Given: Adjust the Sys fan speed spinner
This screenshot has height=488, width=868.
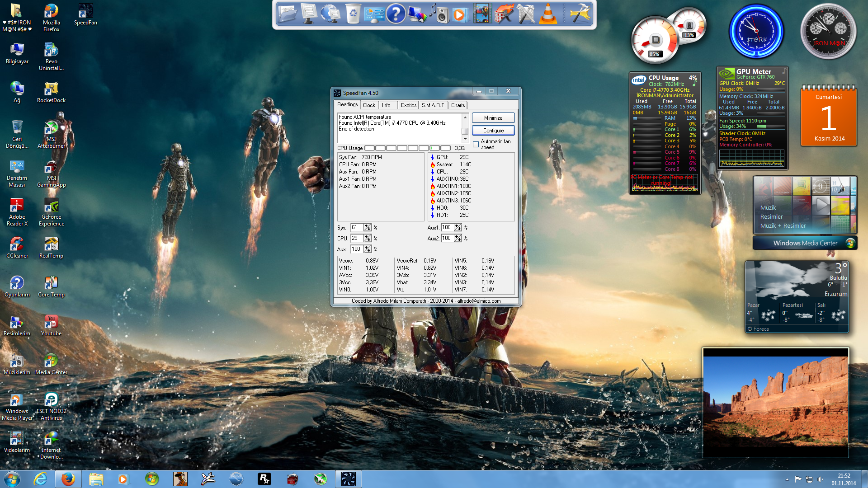Looking at the screenshot, I should [x=368, y=227].
